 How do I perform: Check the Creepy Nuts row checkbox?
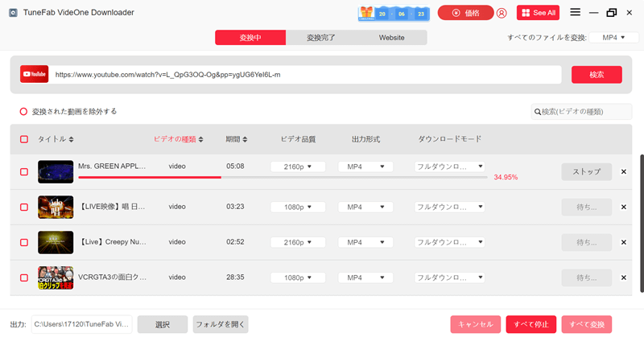click(x=24, y=242)
